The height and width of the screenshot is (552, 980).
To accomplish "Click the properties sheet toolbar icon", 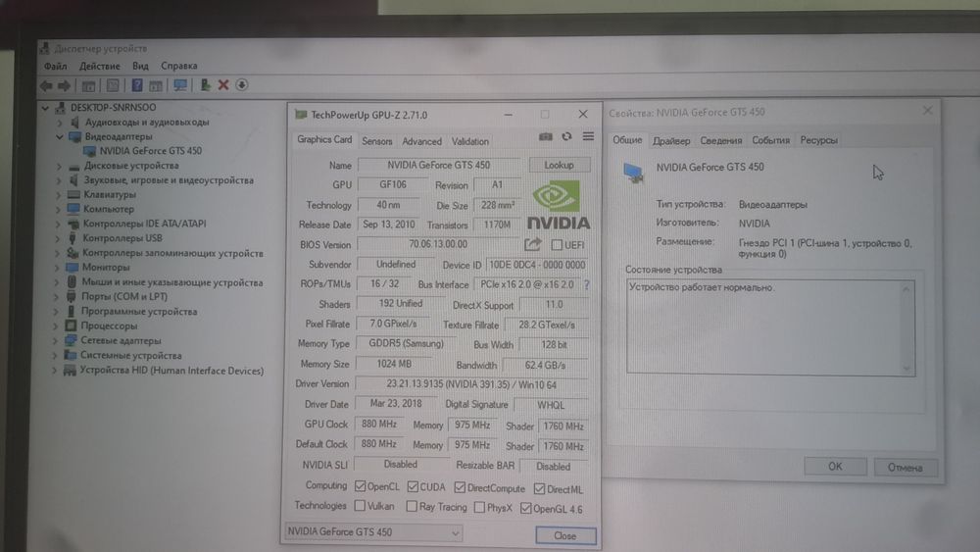I will coord(113,85).
